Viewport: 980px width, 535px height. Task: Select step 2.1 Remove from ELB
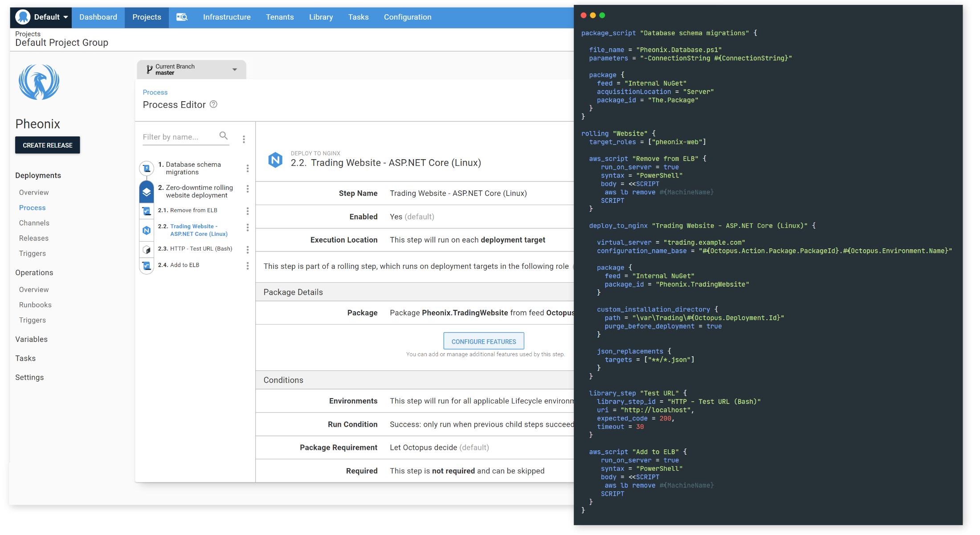(x=188, y=210)
